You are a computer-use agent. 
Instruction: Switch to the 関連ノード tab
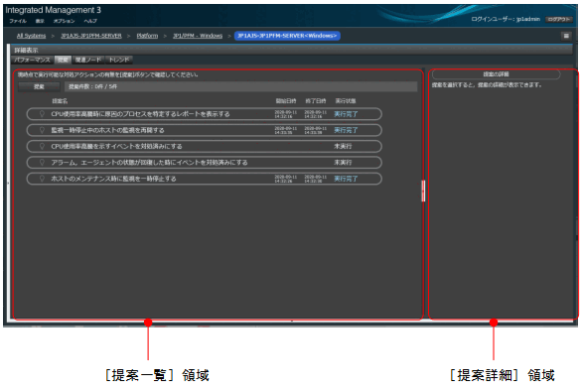coord(88,60)
